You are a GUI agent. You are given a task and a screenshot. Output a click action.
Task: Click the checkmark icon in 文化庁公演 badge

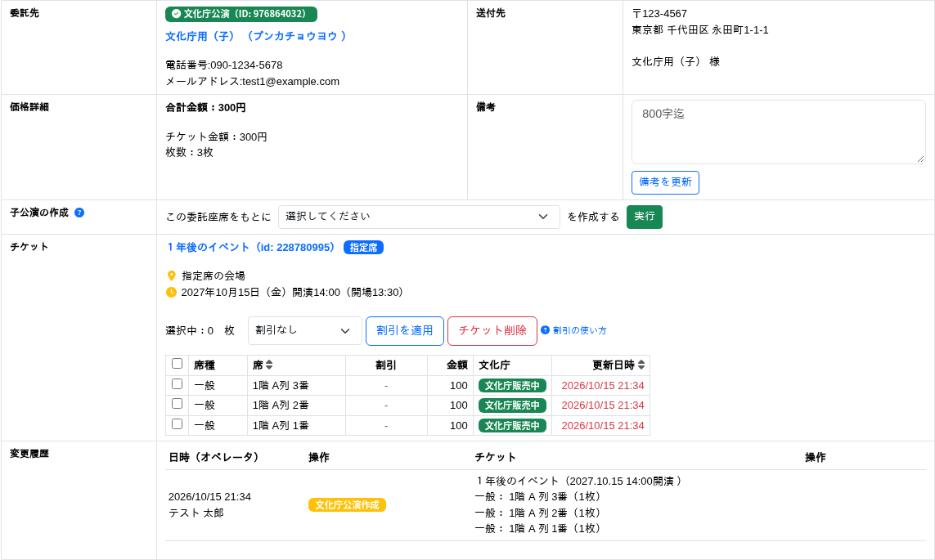(x=176, y=14)
